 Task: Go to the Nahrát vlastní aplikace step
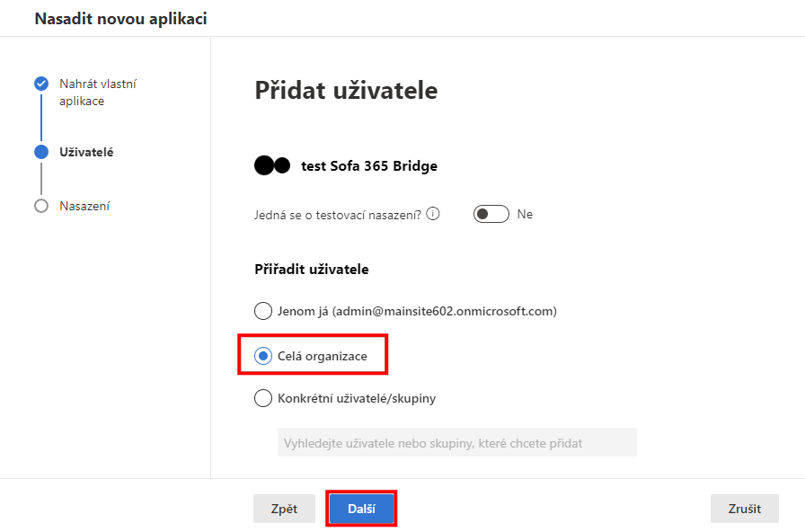pyautogui.click(x=98, y=93)
